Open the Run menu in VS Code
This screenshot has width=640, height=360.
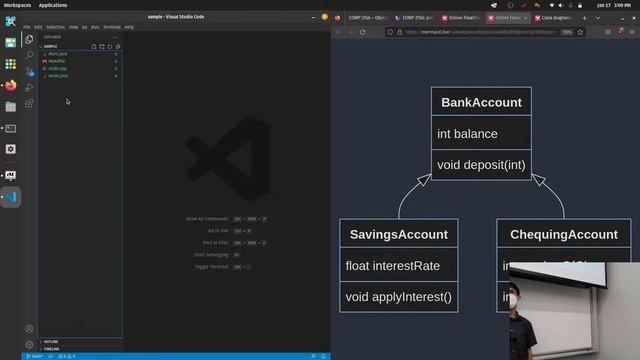point(95,27)
